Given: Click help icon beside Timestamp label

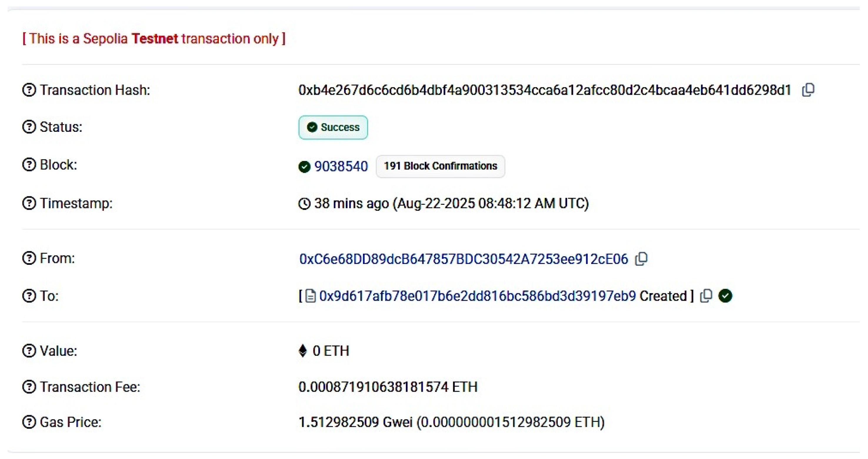Looking at the screenshot, I should point(29,203).
